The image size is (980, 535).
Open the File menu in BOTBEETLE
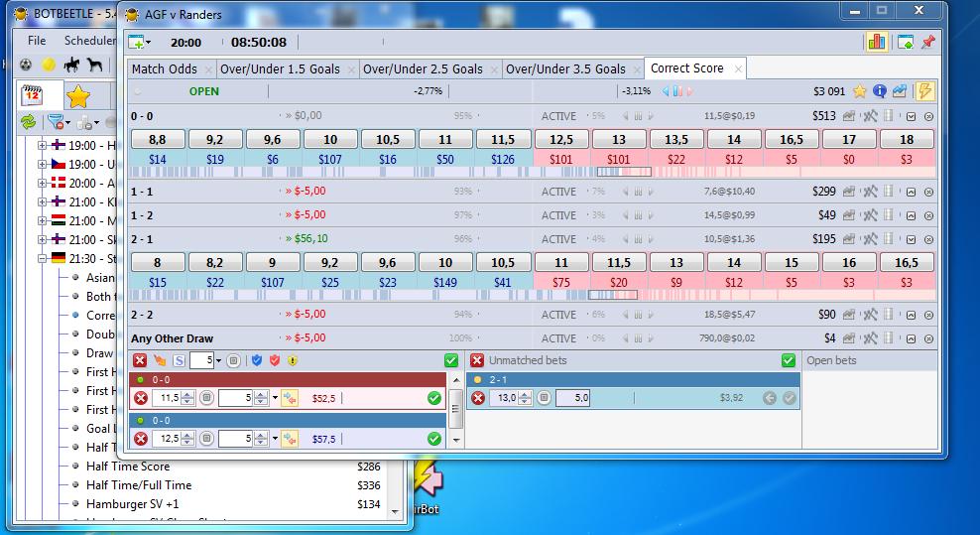click(x=37, y=40)
